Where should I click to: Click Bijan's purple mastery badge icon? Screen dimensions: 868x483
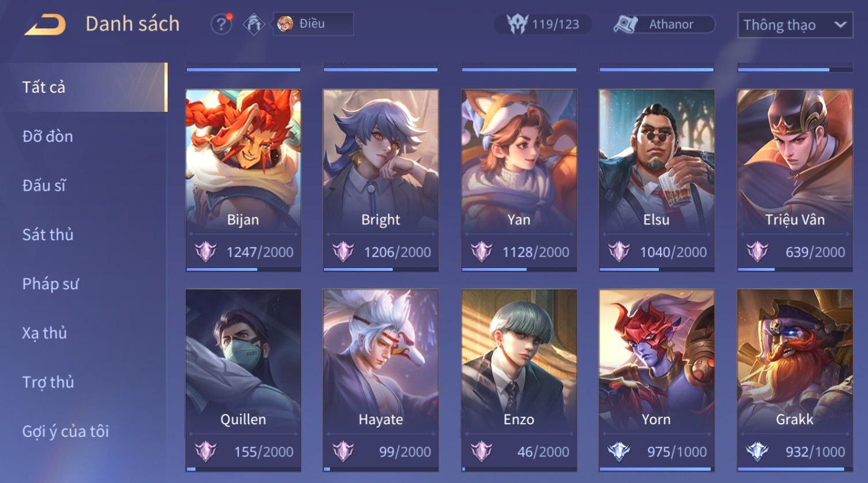point(205,252)
